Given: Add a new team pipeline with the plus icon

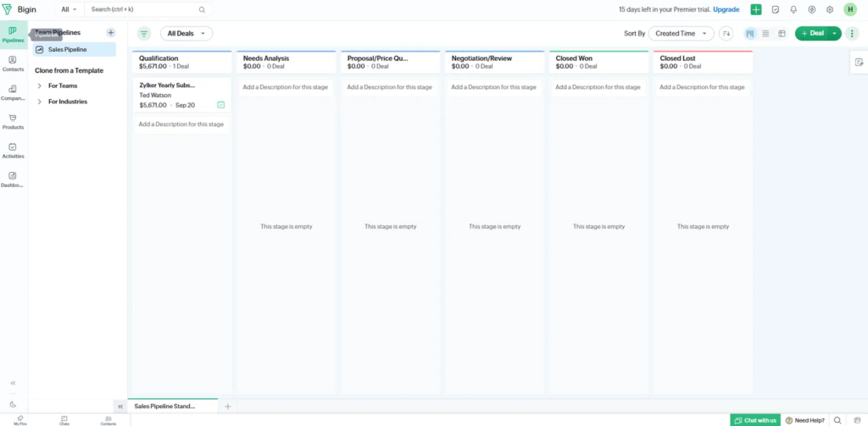Looking at the screenshot, I should 111,33.
